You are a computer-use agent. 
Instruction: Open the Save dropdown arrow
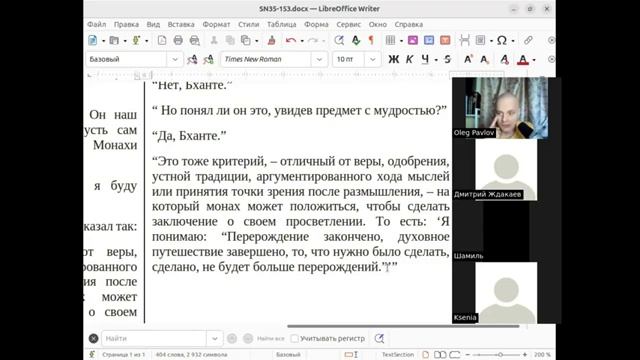147,41
